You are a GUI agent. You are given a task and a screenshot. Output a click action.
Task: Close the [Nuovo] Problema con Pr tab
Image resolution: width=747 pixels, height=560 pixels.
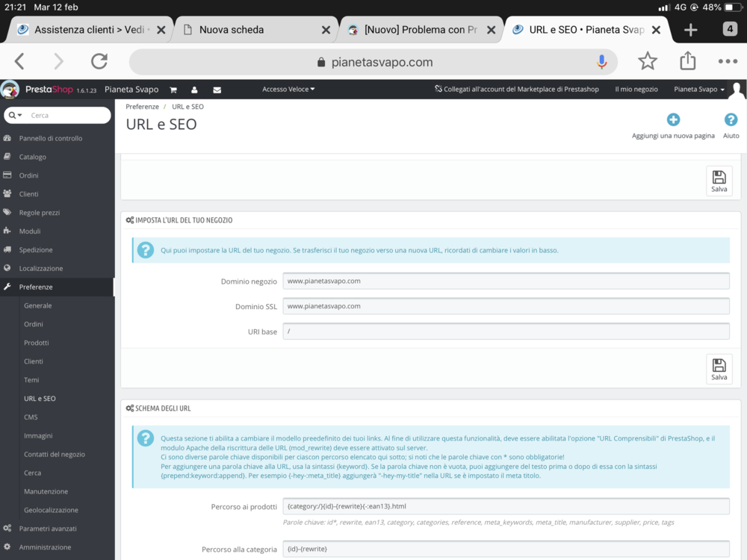coord(492,30)
